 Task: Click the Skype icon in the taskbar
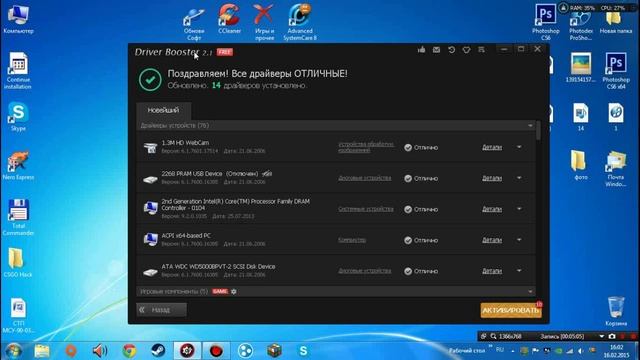(303, 351)
